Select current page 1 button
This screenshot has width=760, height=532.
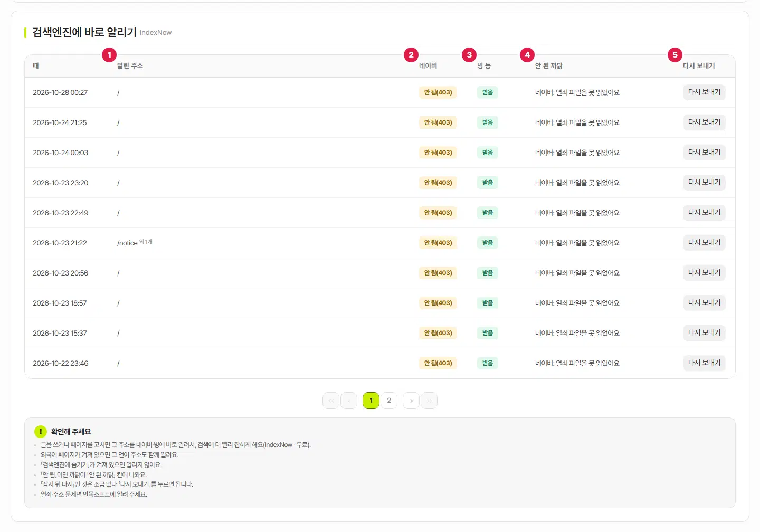[371, 401]
